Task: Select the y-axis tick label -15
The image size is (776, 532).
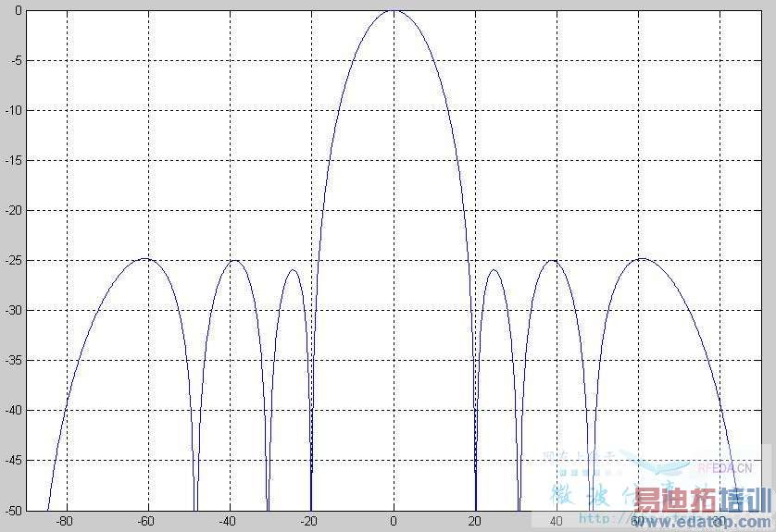Action: [x=13, y=160]
